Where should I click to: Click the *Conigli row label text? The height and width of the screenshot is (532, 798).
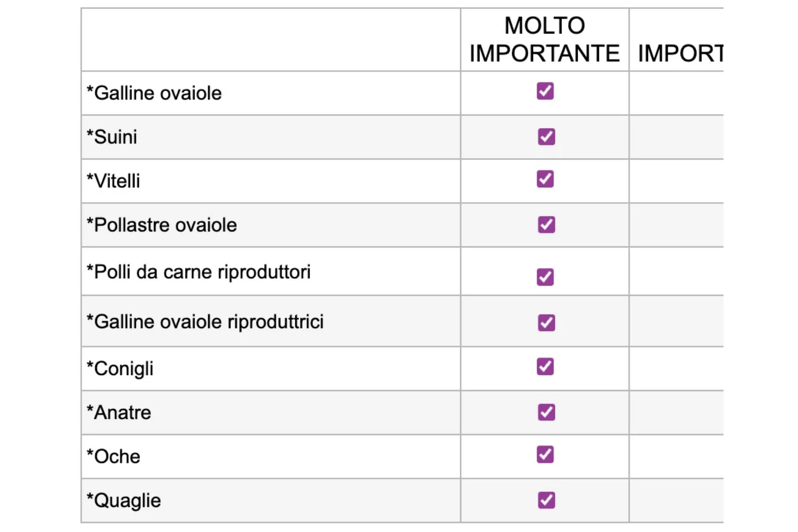coord(120,369)
